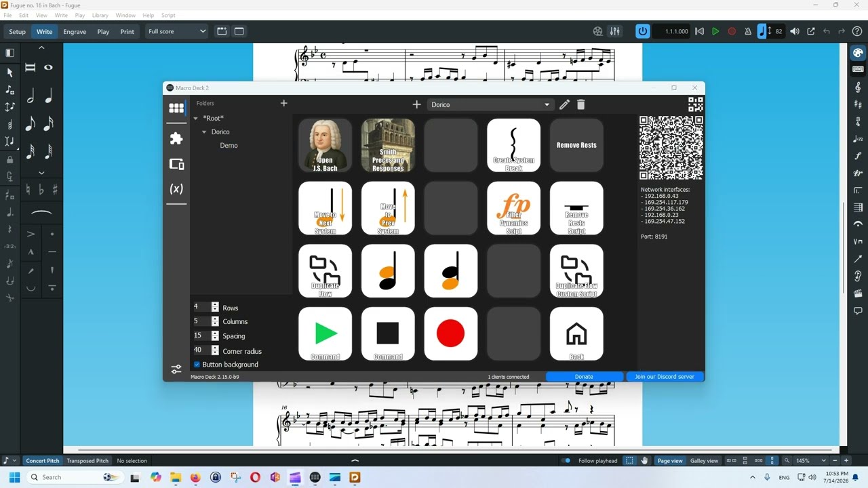Open Macro Deck device manager icon
868x488 pixels.
click(176, 164)
